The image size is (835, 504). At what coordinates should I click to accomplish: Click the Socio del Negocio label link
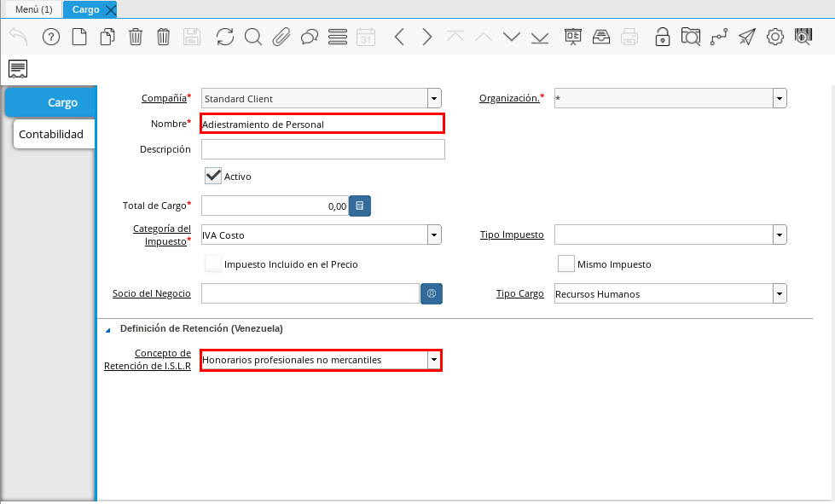pos(152,293)
